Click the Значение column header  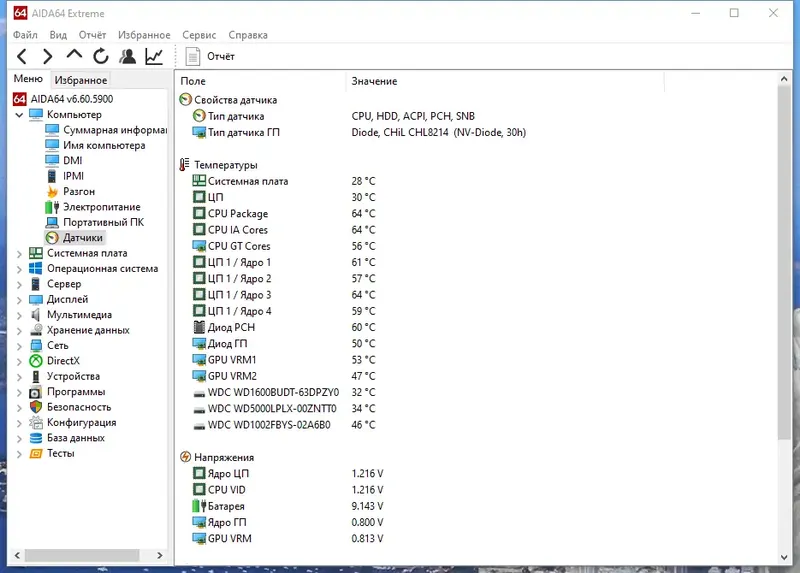click(505, 81)
